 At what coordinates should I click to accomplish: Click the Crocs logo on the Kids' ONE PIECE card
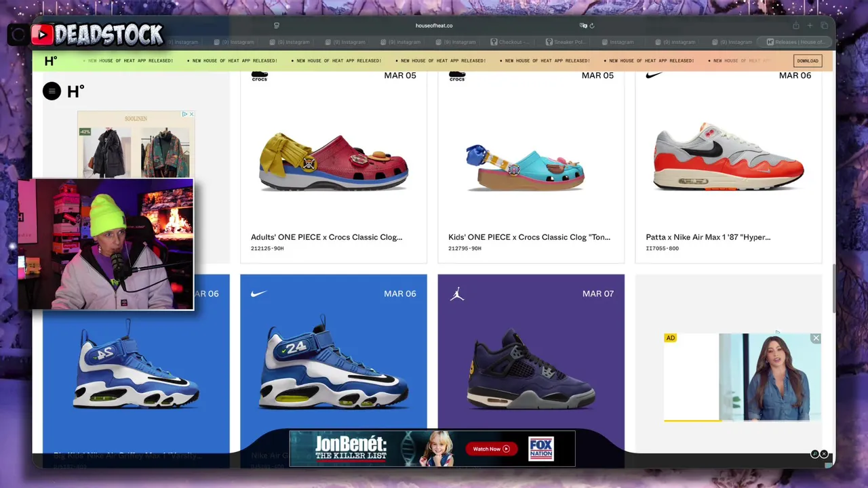pos(457,76)
